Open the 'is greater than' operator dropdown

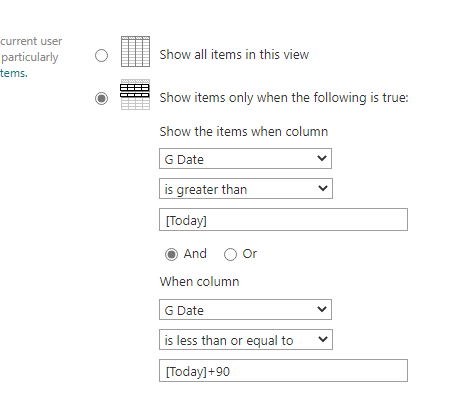point(246,189)
